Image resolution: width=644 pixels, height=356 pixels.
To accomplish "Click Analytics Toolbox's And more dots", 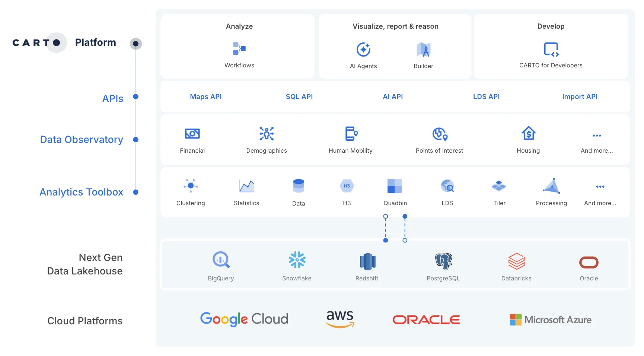I will tap(600, 187).
